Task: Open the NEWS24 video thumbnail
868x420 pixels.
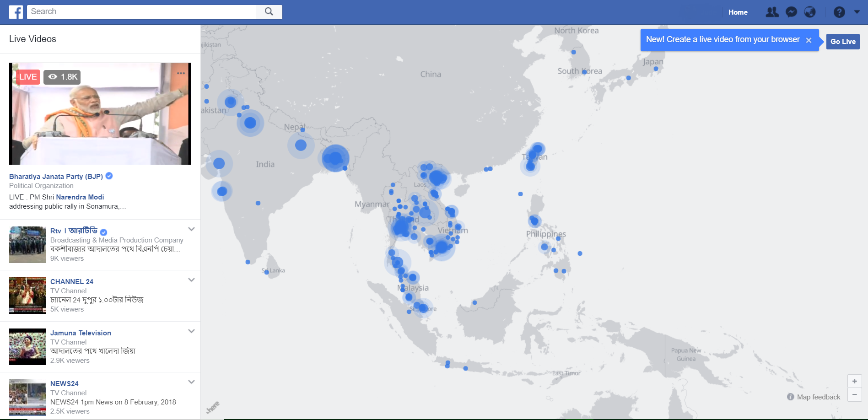Action: (27, 397)
